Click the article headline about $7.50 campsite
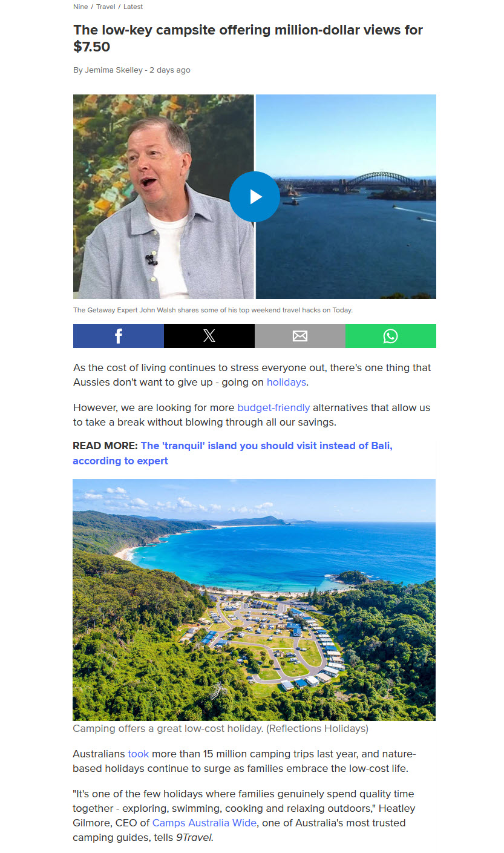Viewport: 504px width, 853px height. [x=248, y=38]
